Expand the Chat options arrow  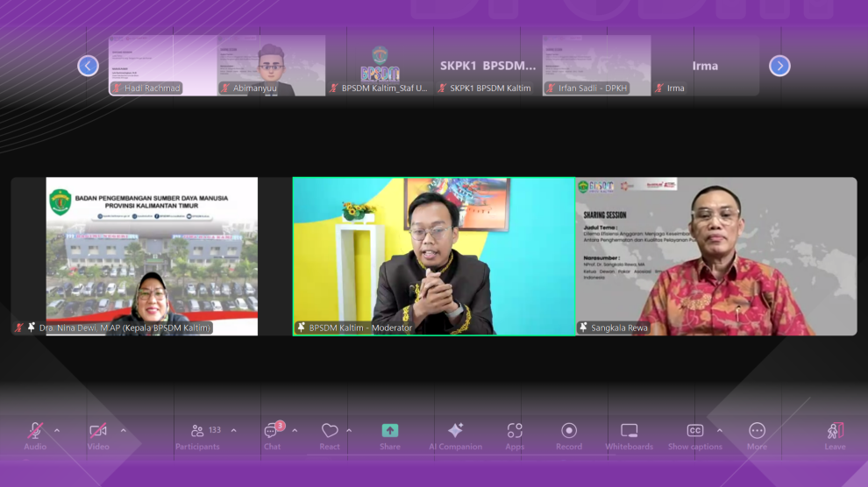coord(295,430)
